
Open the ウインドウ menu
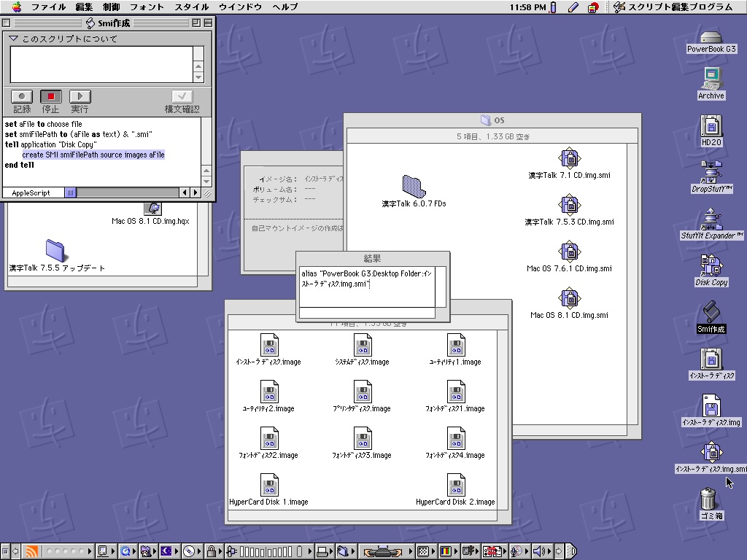[x=240, y=7]
